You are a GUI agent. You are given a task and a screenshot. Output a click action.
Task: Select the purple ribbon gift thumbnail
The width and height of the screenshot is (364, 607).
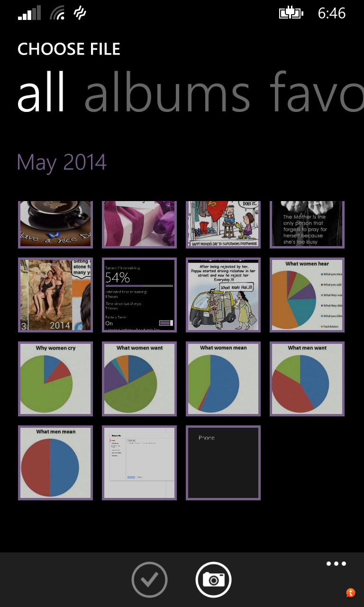(139, 224)
